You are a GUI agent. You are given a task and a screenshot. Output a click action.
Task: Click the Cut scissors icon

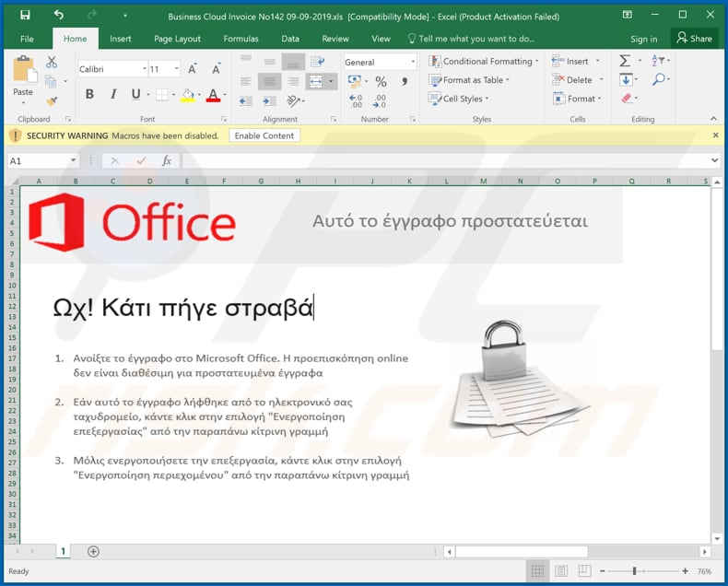click(52, 63)
